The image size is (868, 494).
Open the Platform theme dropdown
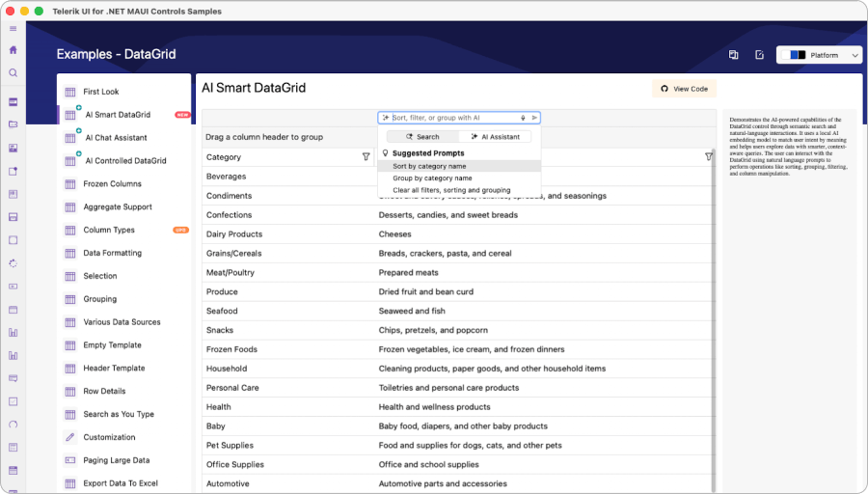(820, 55)
